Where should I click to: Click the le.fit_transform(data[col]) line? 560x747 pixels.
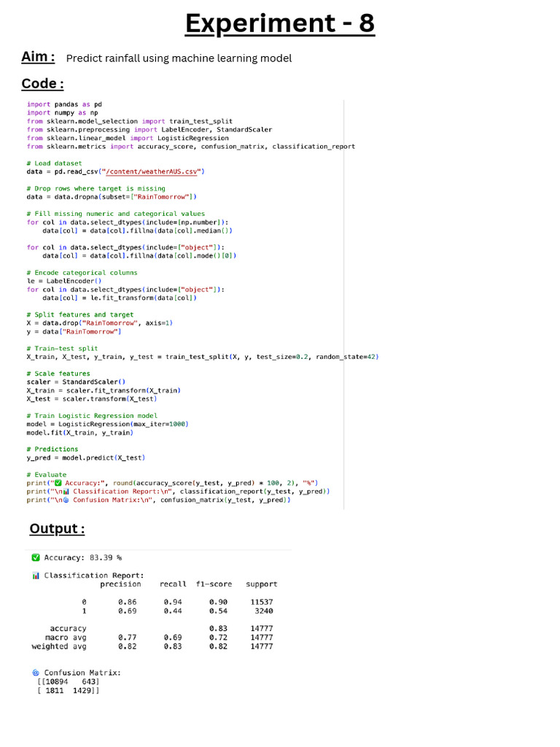120,298
